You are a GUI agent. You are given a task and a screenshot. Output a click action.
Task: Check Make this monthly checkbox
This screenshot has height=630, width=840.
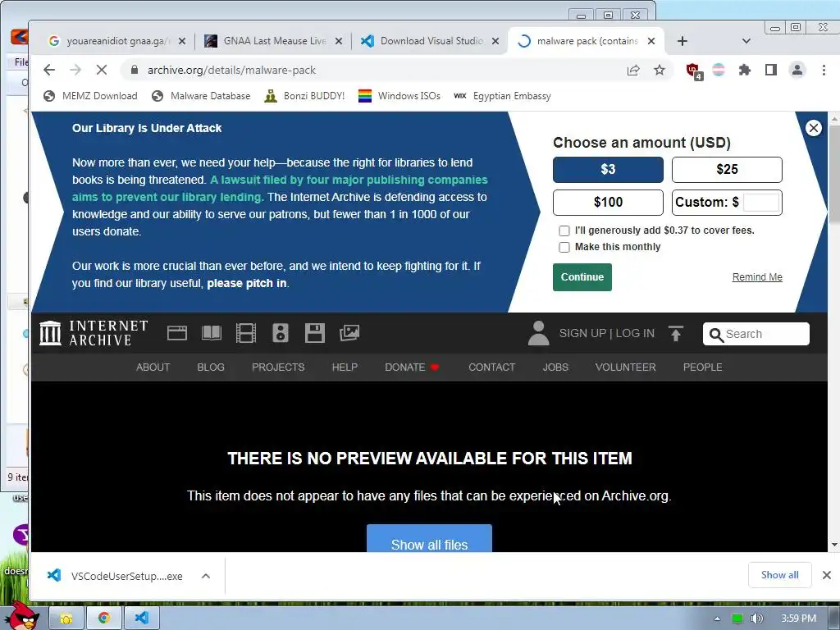click(x=564, y=247)
